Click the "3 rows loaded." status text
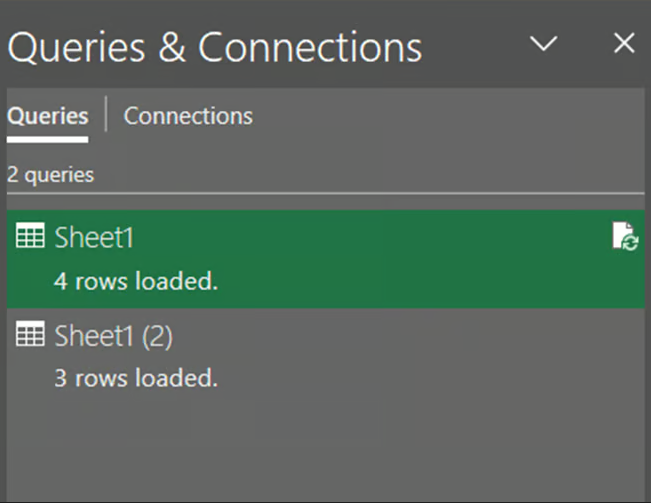This screenshot has height=503, width=651. [135, 378]
